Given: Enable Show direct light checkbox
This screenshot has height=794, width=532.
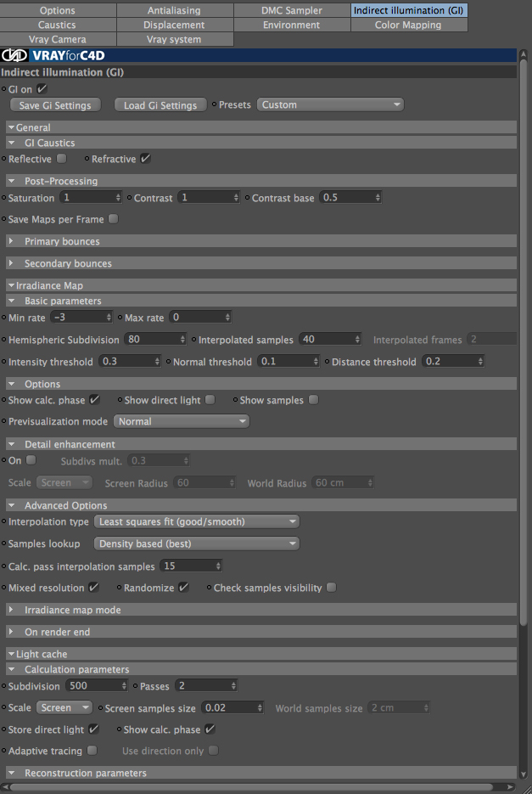Looking at the screenshot, I should point(210,399).
